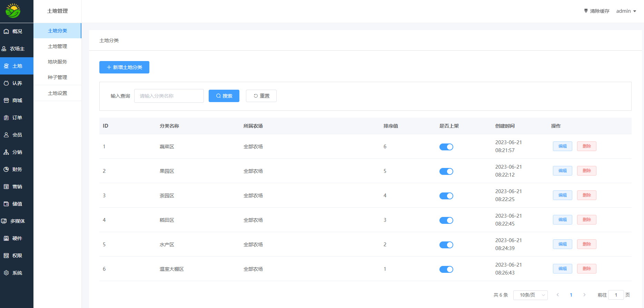
Task: Click the 新增土地分类 button
Action: (x=124, y=67)
